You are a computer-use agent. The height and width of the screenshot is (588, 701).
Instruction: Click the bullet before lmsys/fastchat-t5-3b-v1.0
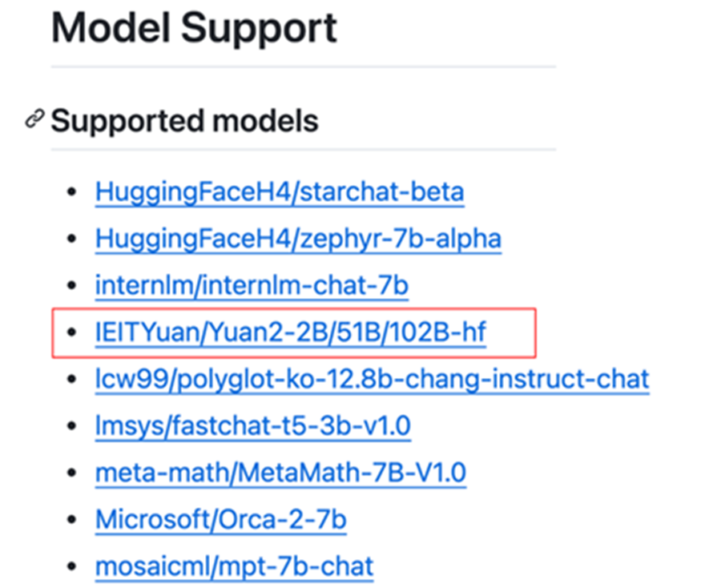click(73, 426)
